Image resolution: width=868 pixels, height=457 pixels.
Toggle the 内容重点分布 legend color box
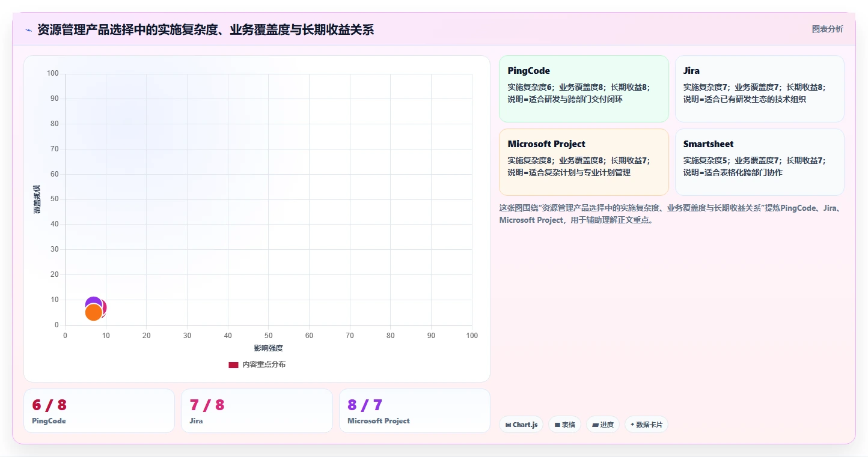[233, 365]
